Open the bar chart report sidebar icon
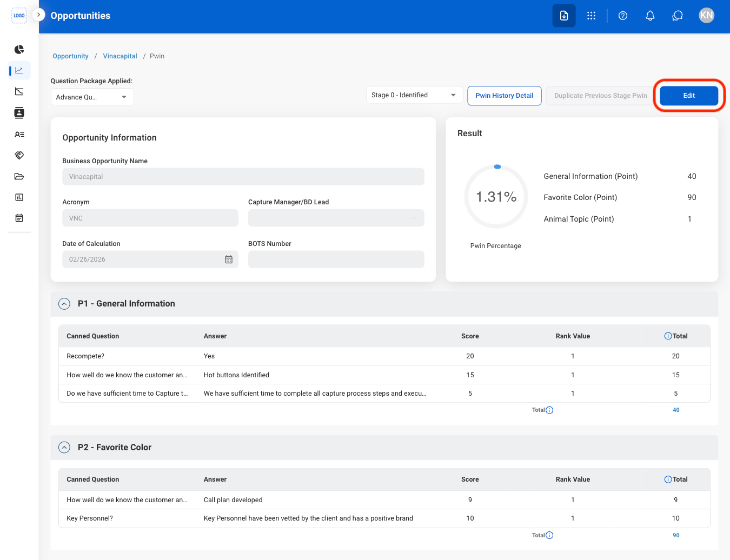Screen dimensions: 730x560 pos(19,197)
